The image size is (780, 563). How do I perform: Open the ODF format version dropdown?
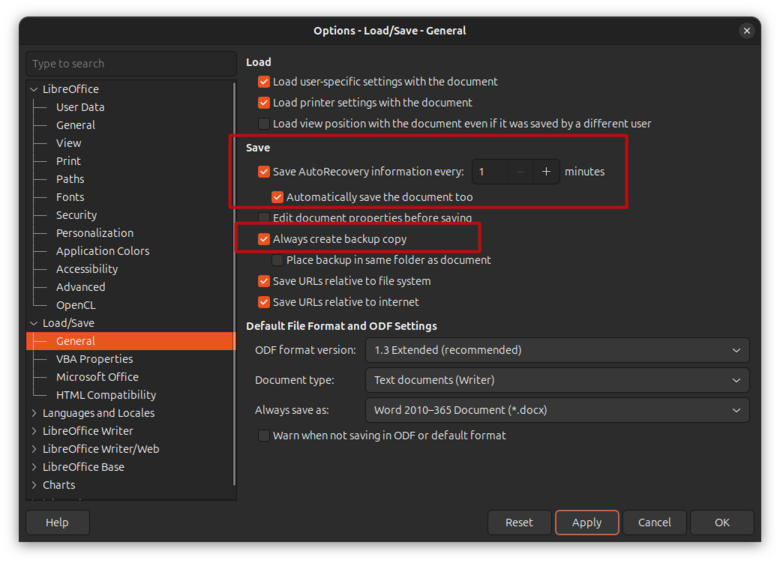click(557, 350)
